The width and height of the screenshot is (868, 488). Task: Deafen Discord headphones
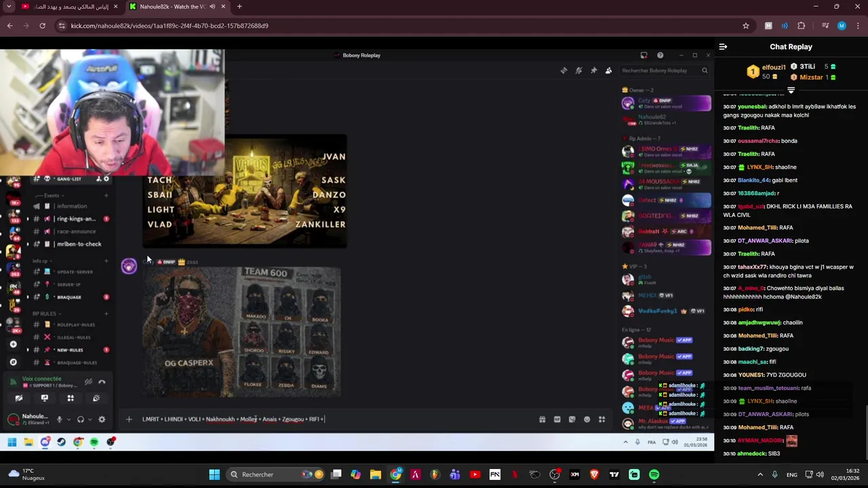(81, 420)
